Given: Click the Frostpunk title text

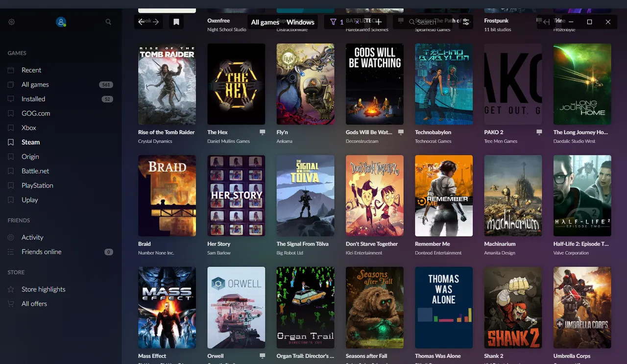Looking at the screenshot, I should click(497, 21).
